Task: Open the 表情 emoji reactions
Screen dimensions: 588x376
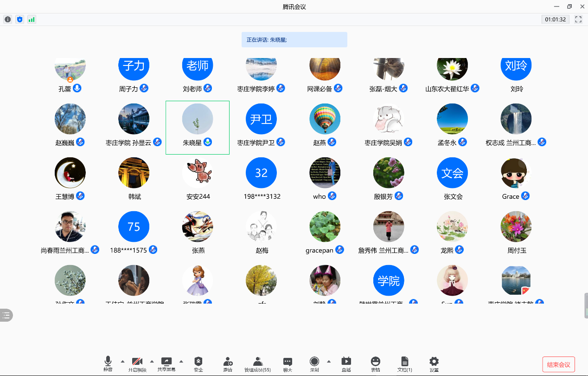Action: [376, 362]
